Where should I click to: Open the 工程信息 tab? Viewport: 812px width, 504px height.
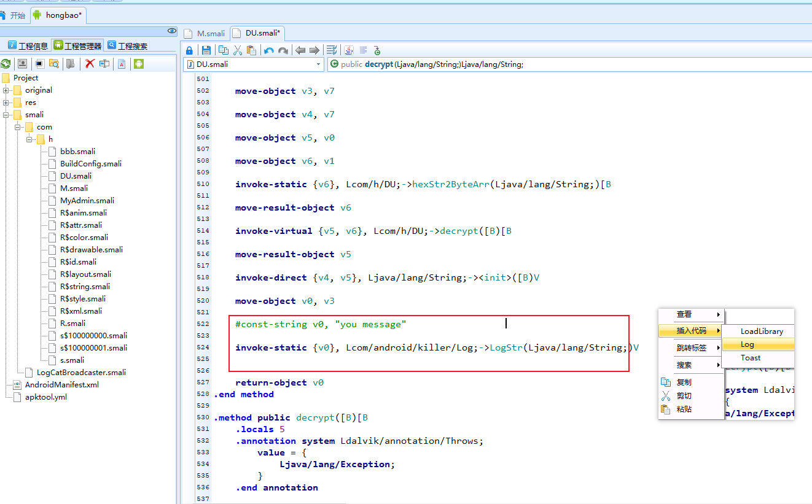click(x=27, y=45)
